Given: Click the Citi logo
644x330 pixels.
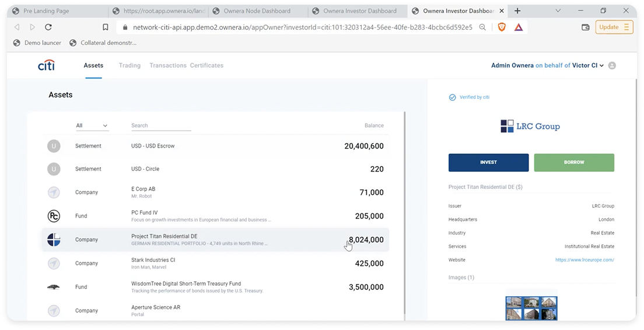Looking at the screenshot, I should point(47,65).
